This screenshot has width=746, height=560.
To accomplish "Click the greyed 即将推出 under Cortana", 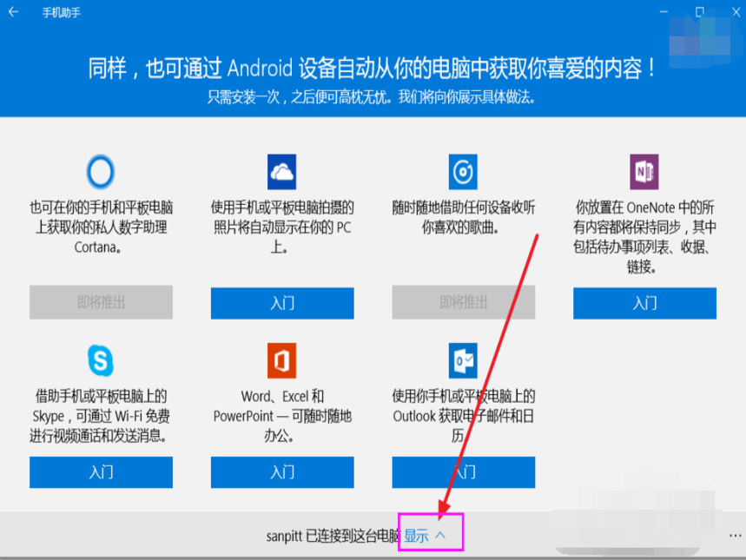I will pos(100,303).
